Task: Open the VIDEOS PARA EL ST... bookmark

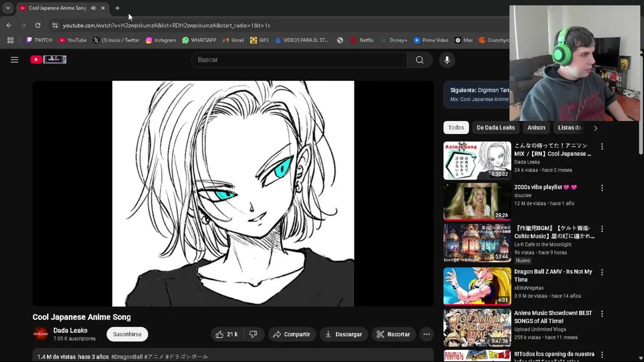Action: click(302, 40)
